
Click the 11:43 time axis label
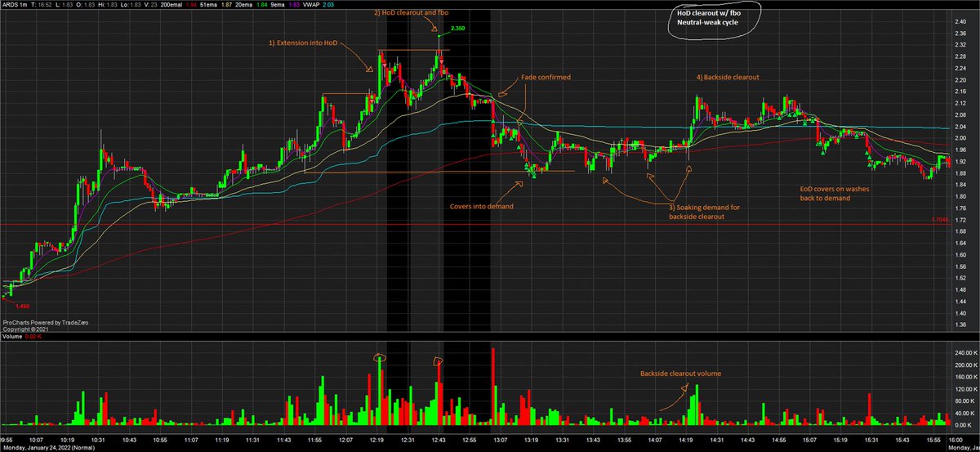(x=286, y=439)
